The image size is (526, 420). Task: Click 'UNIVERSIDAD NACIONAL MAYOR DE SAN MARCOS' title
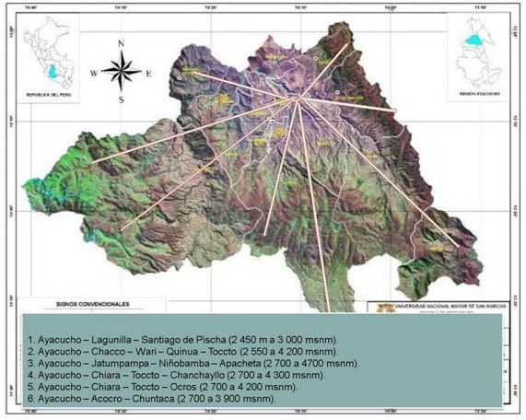pos(450,306)
